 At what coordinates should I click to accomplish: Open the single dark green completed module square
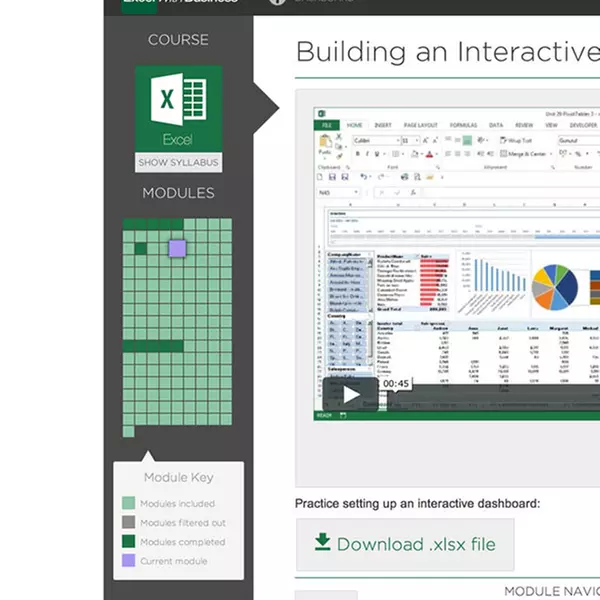[x=140, y=248]
